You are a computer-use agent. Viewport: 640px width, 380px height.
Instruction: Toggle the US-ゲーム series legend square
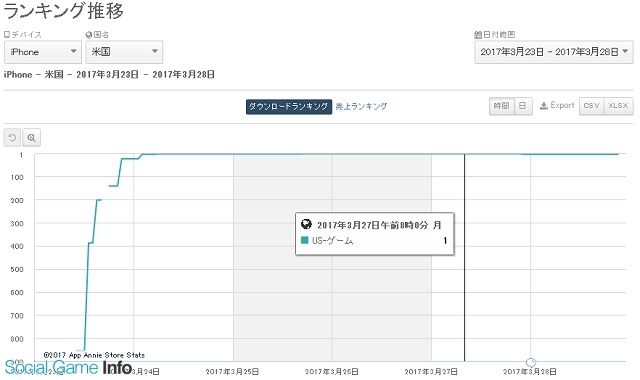(x=304, y=240)
